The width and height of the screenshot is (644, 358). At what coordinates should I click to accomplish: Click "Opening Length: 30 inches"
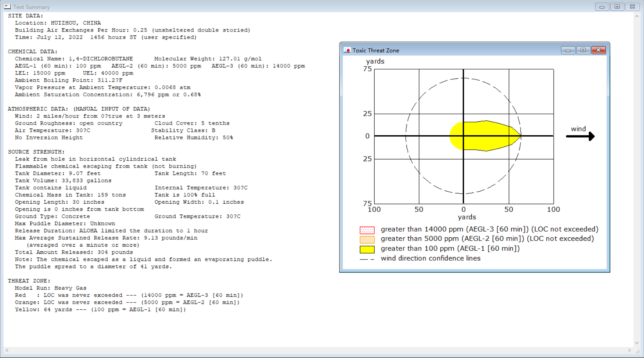[x=60, y=202]
